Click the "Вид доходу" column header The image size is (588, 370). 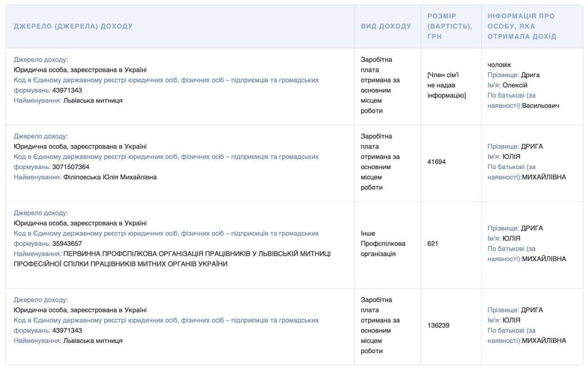pyautogui.click(x=386, y=26)
